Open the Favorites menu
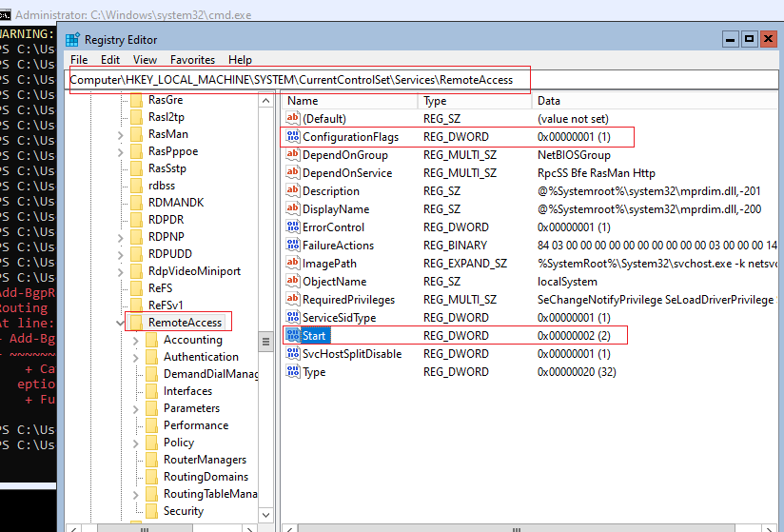This screenshot has height=532, width=784. (x=192, y=60)
